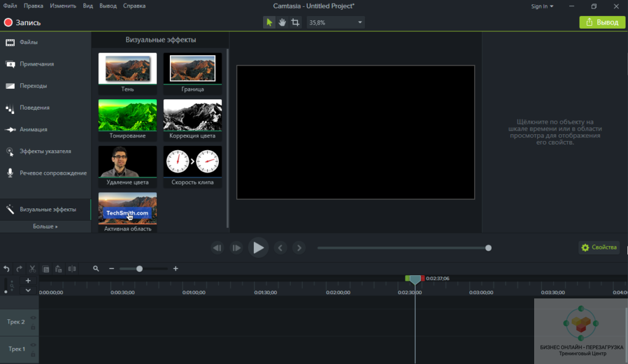Click the green Вывод export button

coord(602,23)
